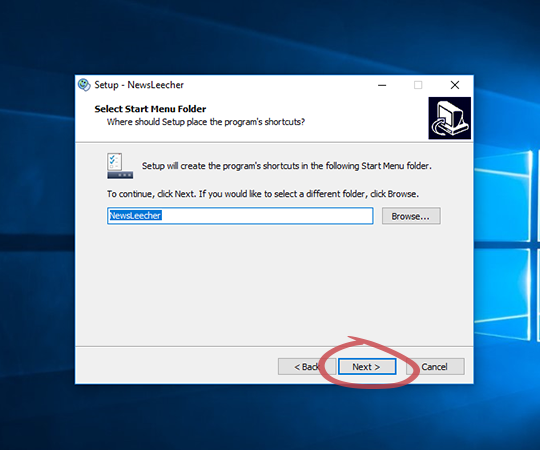Image resolution: width=540 pixels, height=450 pixels.
Task: Click the highlighted NewsLeecher text in folder field
Action: tap(135, 216)
